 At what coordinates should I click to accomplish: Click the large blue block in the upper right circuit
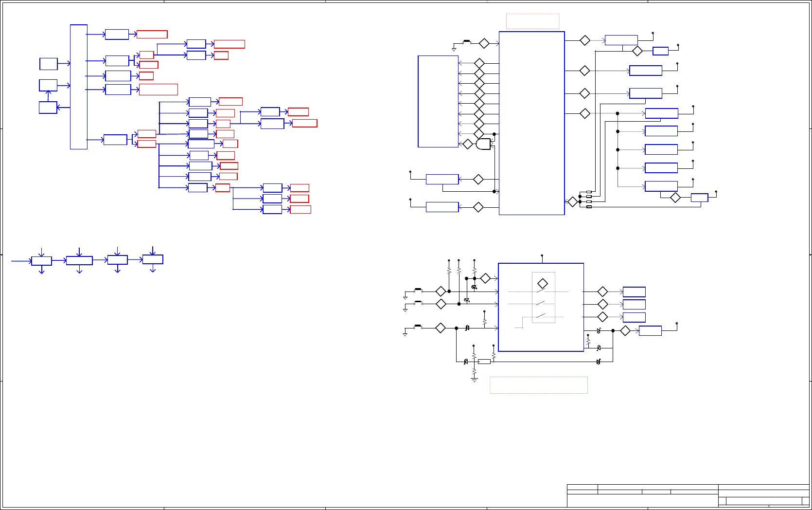pyautogui.click(x=532, y=123)
